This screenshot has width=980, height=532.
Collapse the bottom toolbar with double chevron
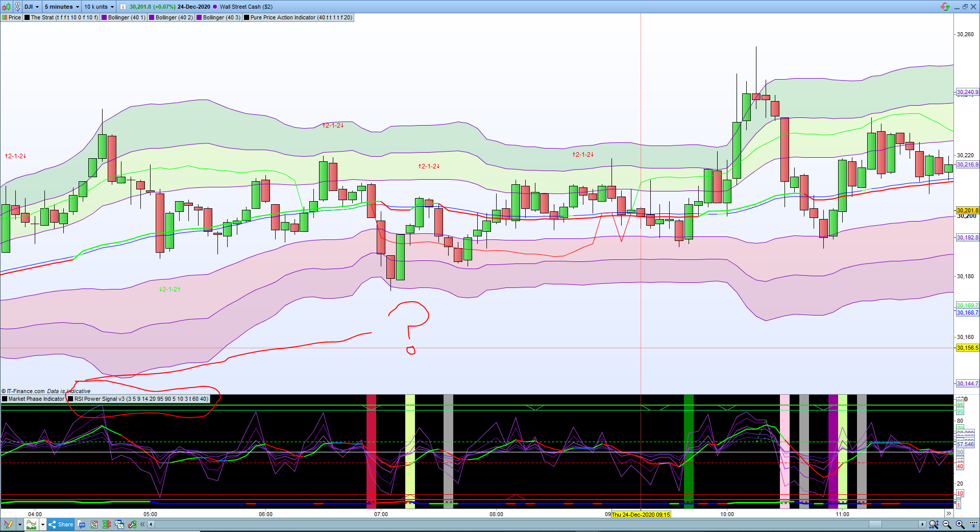coord(143,524)
